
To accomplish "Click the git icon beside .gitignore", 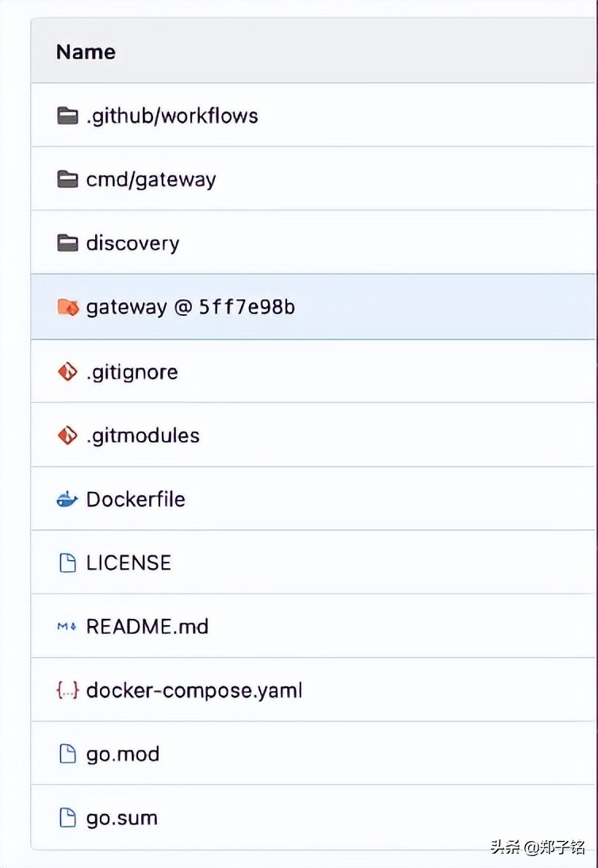I will coord(67,371).
